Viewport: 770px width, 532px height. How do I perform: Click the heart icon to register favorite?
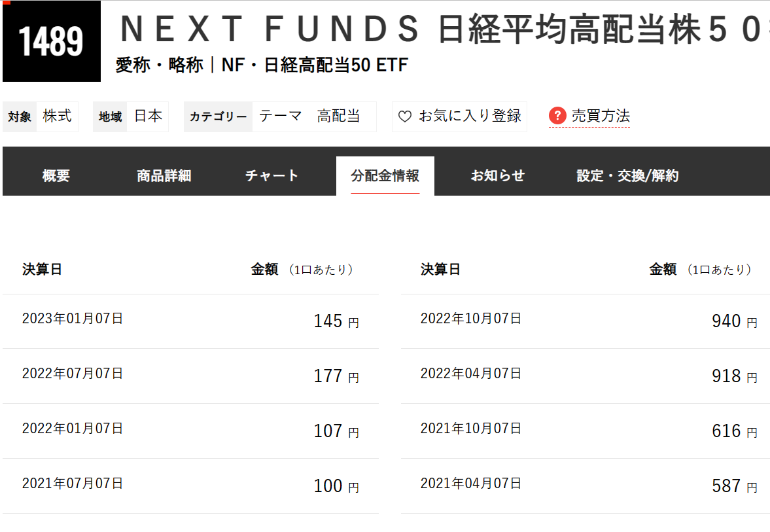click(404, 116)
